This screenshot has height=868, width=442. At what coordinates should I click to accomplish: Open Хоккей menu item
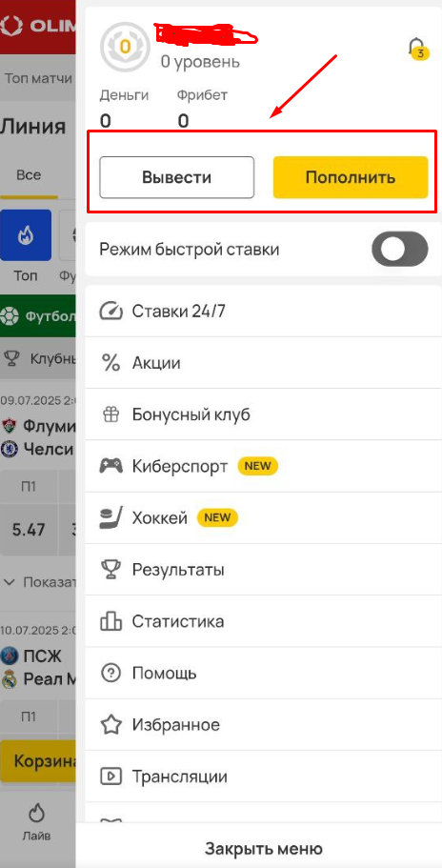[263, 517]
